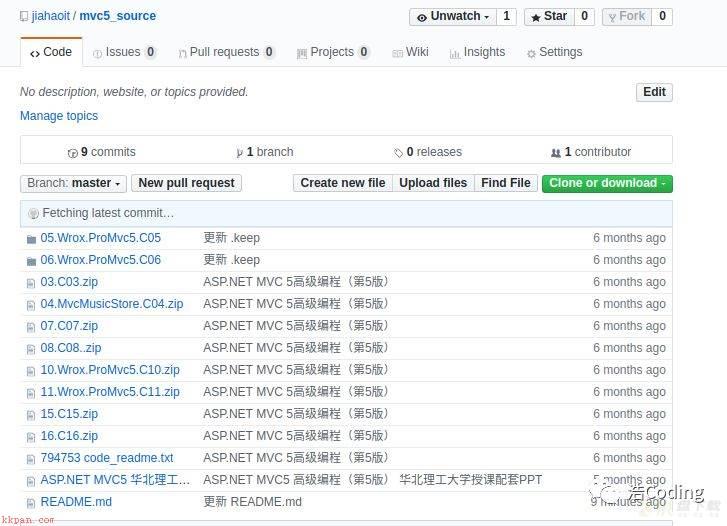Viewport: 727px width, 526px height.
Task: Go to the Wiki tab
Action: pos(410,52)
